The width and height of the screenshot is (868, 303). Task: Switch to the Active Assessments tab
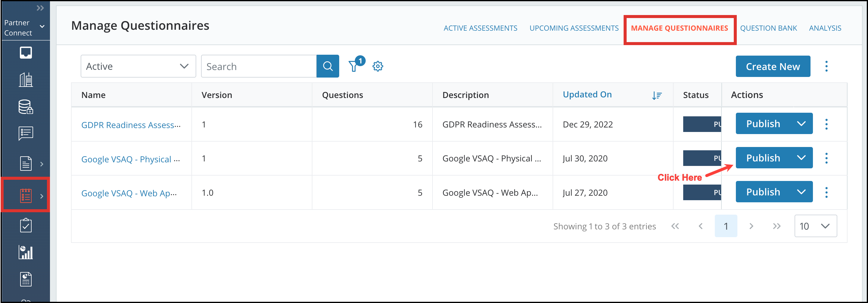point(480,28)
